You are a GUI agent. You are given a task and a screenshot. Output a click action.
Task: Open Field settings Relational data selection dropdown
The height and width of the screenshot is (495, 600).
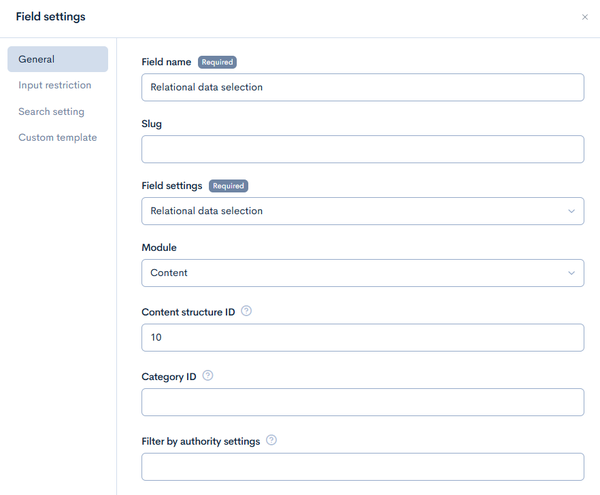pyautogui.click(x=363, y=211)
